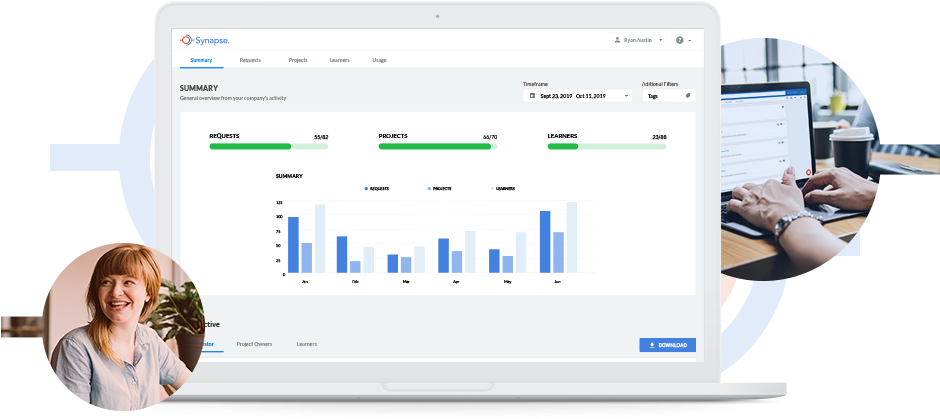Click the download arrow icon on the Download button
The width and height of the screenshot is (940, 419).
click(652, 345)
